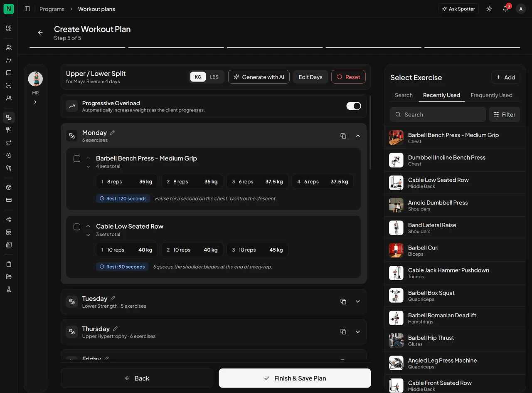This screenshot has width=532, height=393.
Task: Click Generate with AI button
Action: [x=259, y=77]
